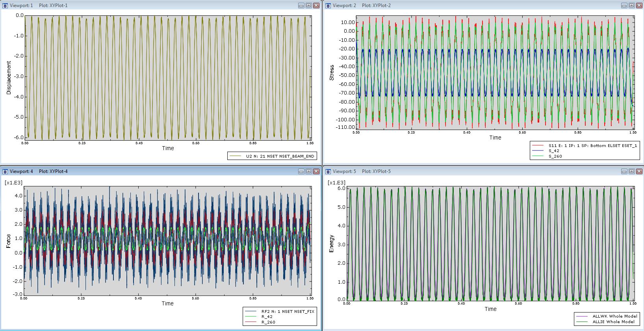The height and width of the screenshot is (331, 644).
Task: Maximize the Viewport 4 window
Action: [309, 171]
